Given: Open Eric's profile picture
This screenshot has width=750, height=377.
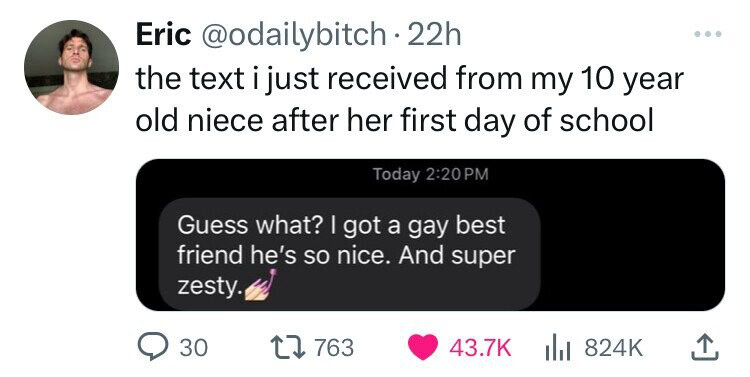Looking at the screenshot, I should tap(71, 67).
